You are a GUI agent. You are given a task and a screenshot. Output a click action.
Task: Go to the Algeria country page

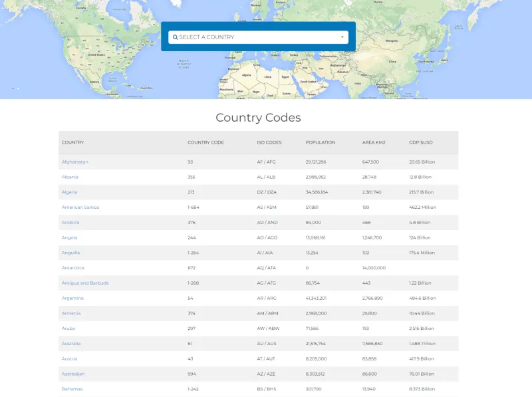click(x=70, y=192)
